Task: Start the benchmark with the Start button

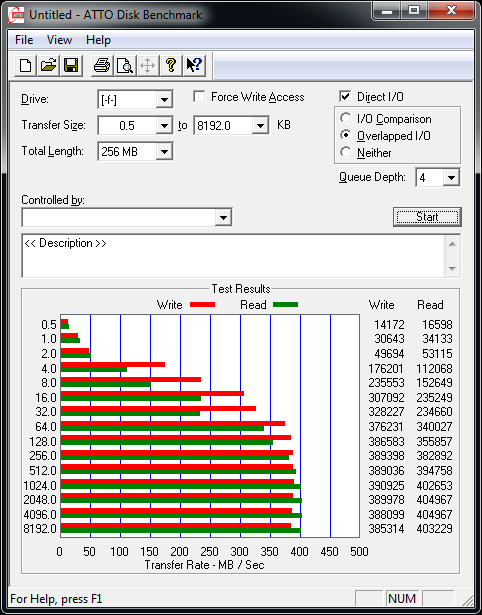Action: click(427, 217)
